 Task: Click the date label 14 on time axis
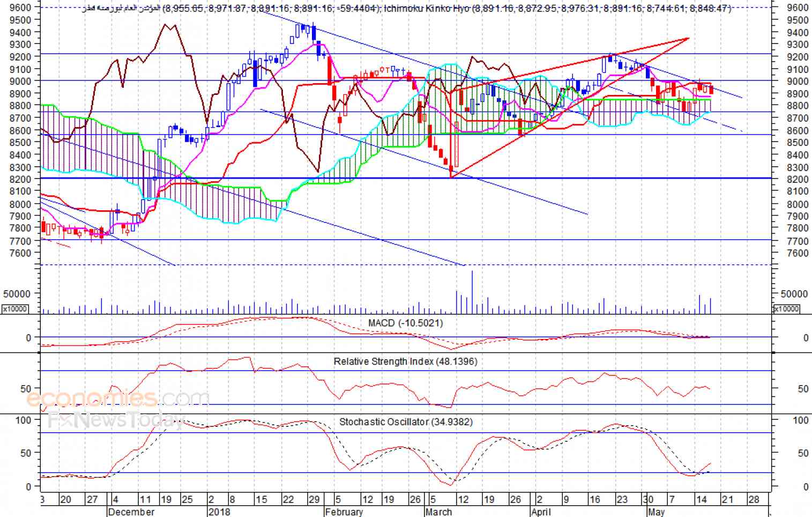(702, 499)
